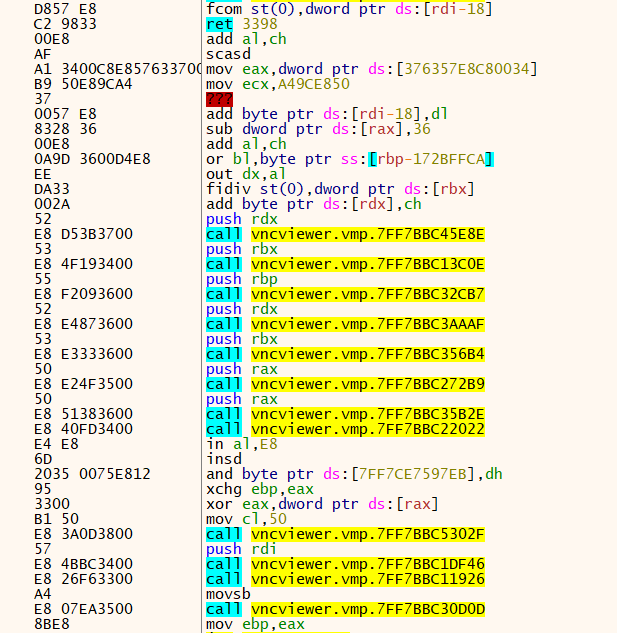Select call to vncviewer.vmp.7FF7BBC30D0D
The image size is (617, 633).
click(x=345, y=609)
